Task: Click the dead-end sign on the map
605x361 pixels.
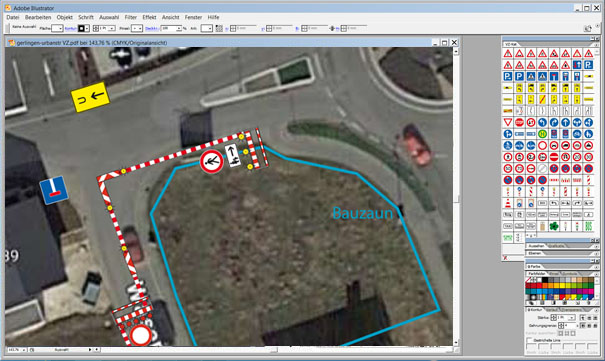Action: pos(54,190)
